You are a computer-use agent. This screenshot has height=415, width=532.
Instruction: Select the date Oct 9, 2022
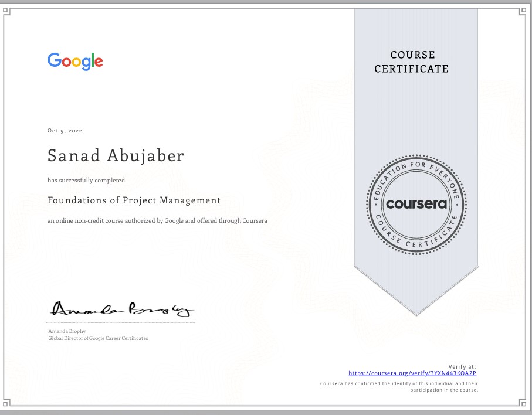[x=65, y=130]
